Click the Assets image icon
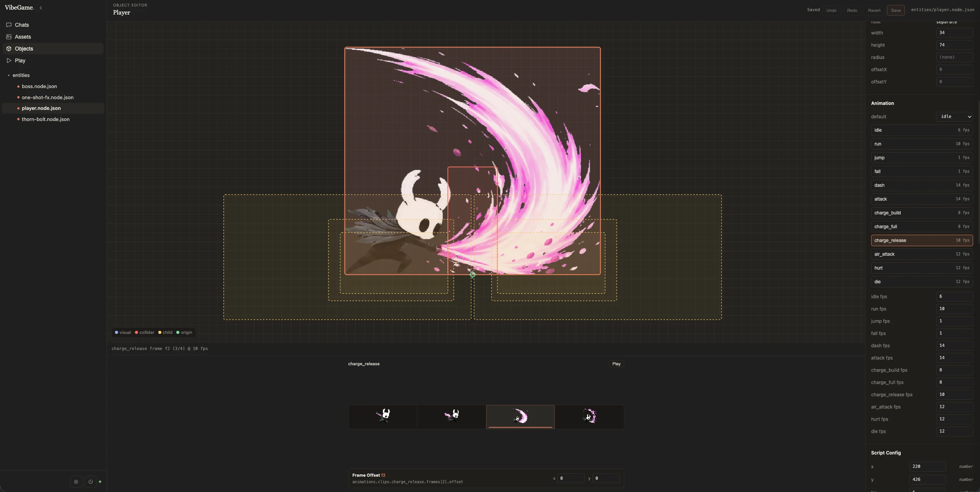This screenshot has height=492, width=980. pyautogui.click(x=9, y=37)
